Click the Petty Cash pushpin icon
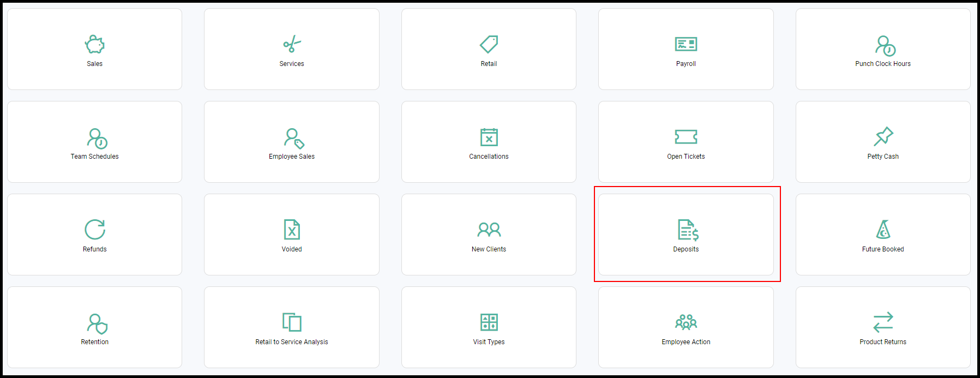 pyautogui.click(x=883, y=136)
